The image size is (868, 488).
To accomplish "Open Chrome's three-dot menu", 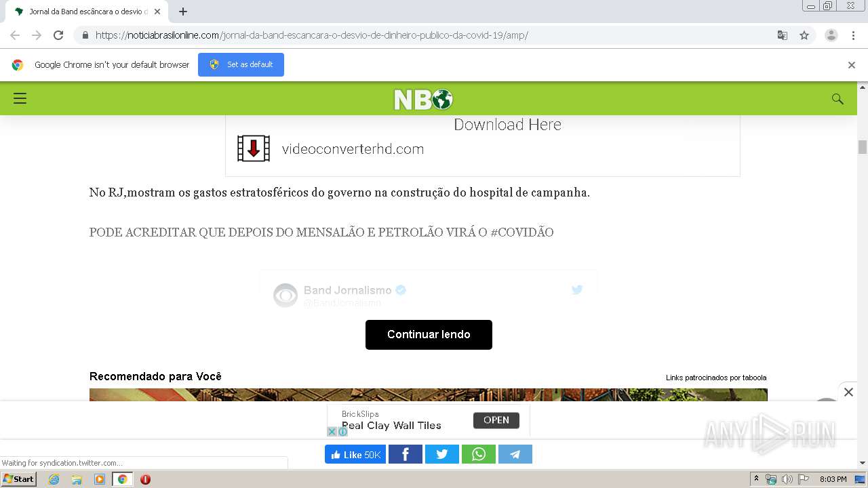I will click(853, 35).
